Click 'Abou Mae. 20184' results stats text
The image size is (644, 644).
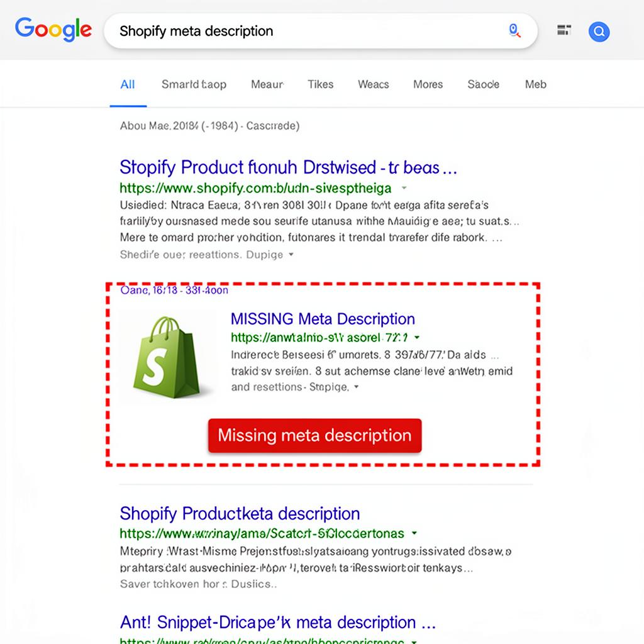point(209,126)
